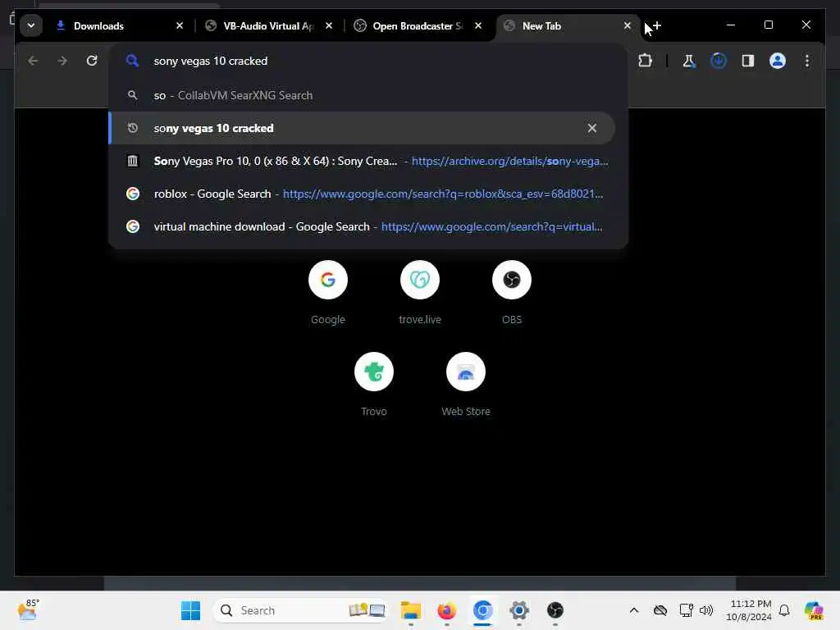Open the network status tray icon
This screenshot has height=630, width=840.
coord(687,610)
